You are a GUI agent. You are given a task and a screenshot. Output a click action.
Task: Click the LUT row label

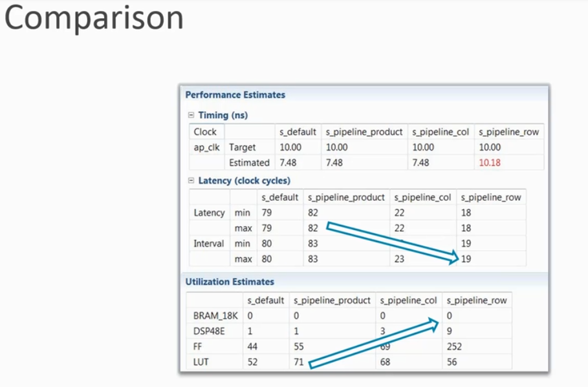pos(201,362)
